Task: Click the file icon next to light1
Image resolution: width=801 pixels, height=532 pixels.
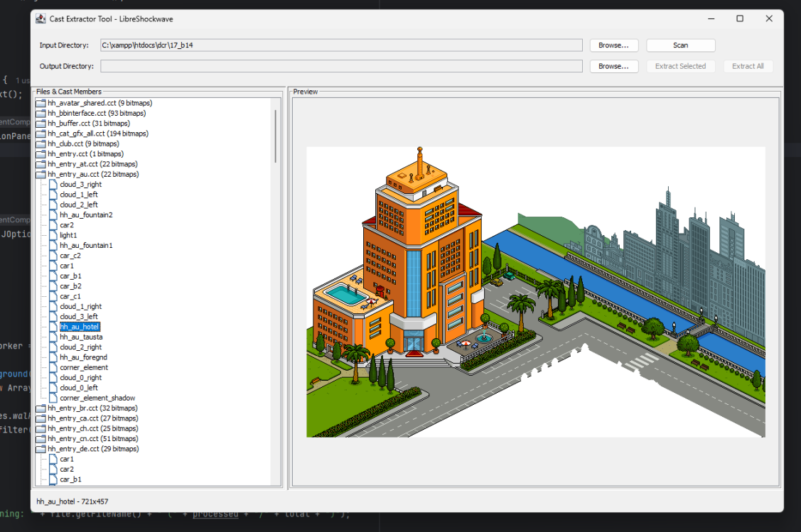Action: click(x=53, y=235)
